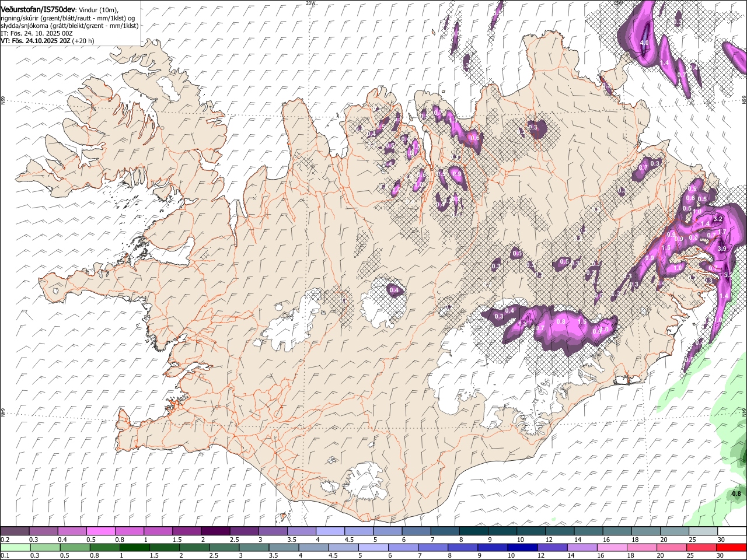
Task: Click the '20W' longitude label at the top edge
Action: (310, 3)
